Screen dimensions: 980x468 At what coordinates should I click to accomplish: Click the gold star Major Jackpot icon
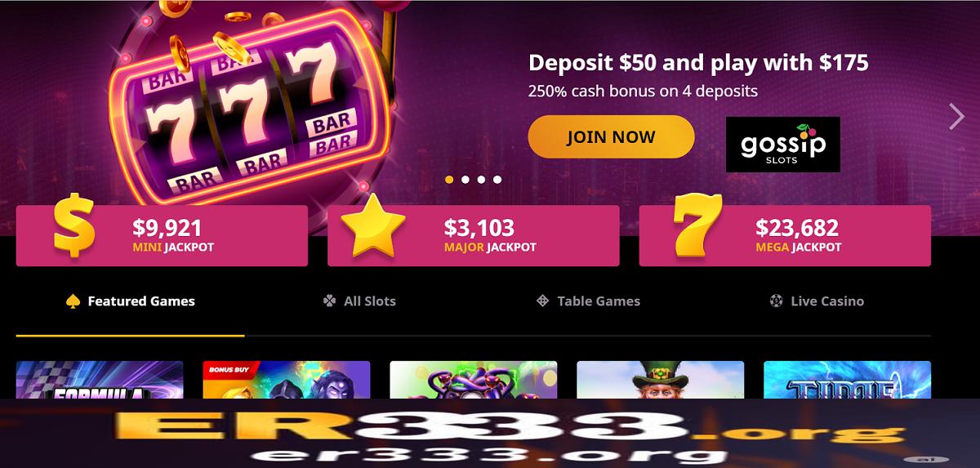click(373, 227)
